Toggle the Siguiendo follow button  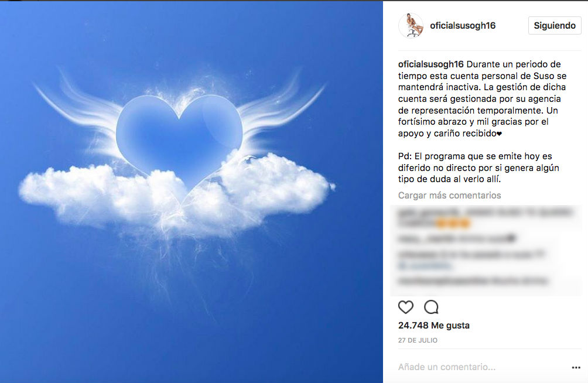(555, 26)
